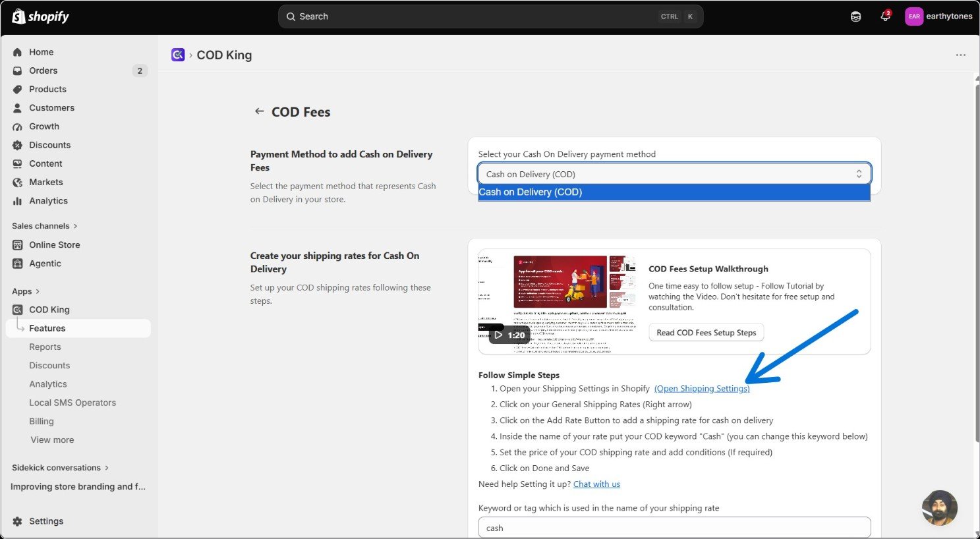Expand the sidebar with View more

(x=52, y=440)
